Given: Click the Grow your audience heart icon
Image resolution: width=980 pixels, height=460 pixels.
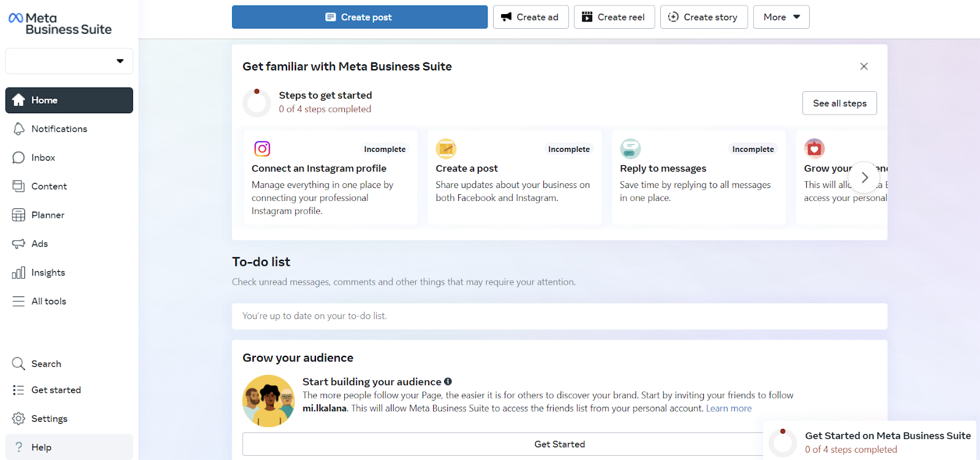Looking at the screenshot, I should (x=814, y=149).
